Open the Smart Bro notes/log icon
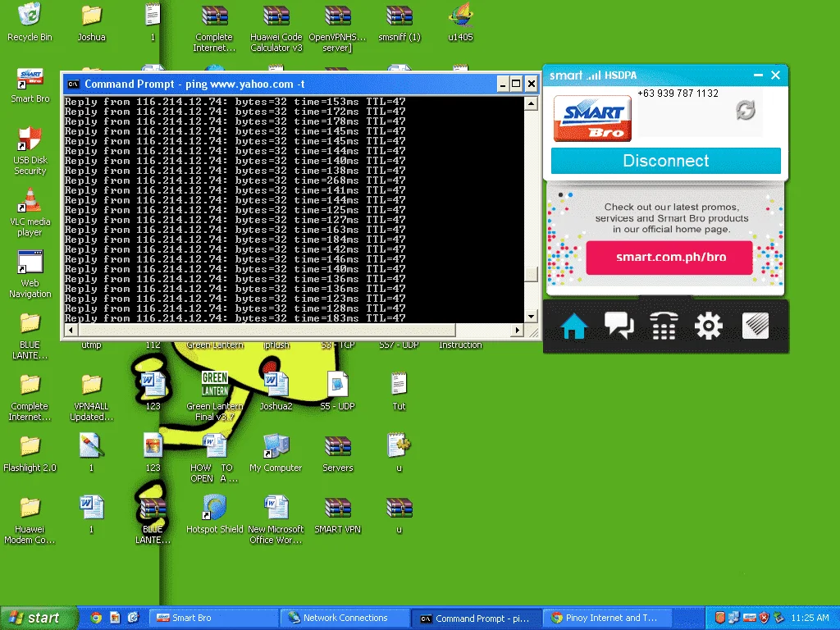840x630 pixels. (x=756, y=326)
